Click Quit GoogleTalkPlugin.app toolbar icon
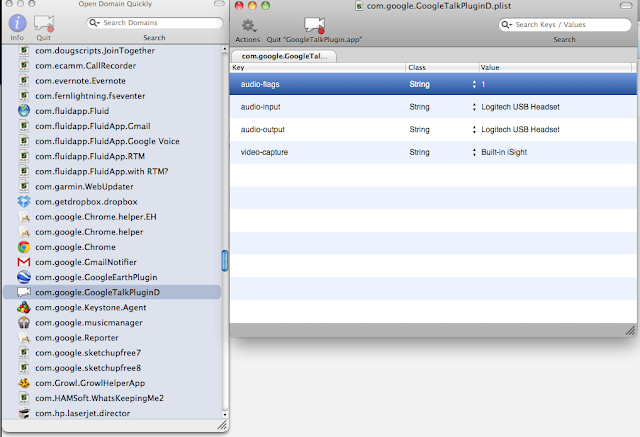The height and width of the screenshot is (437, 640). click(314, 25)
